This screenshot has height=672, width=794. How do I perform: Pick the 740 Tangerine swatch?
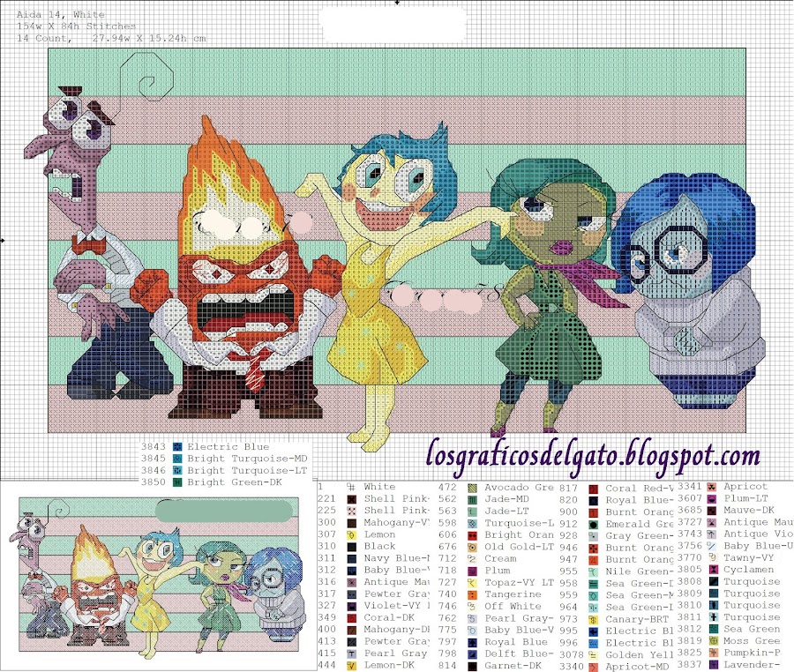coord(472,594)
